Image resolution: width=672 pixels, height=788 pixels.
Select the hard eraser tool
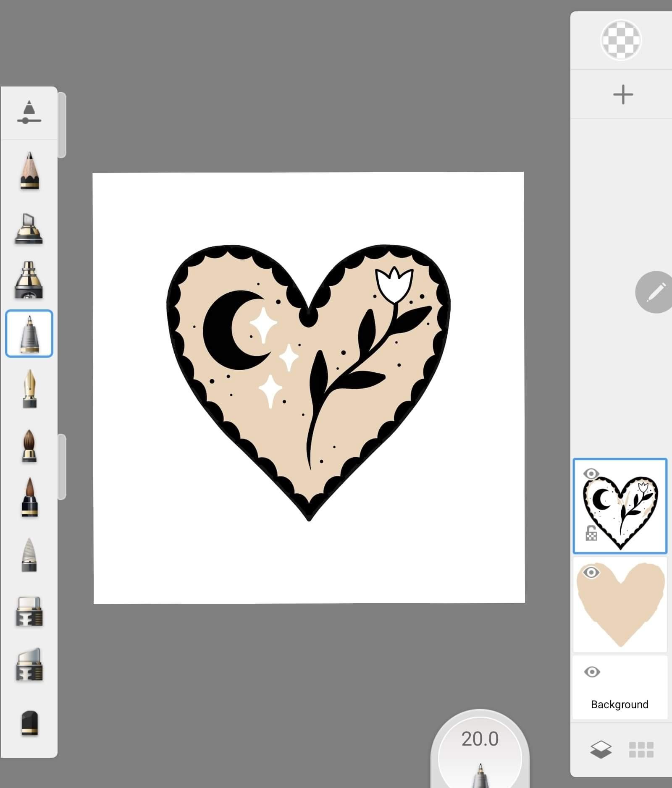coord(29,611)
